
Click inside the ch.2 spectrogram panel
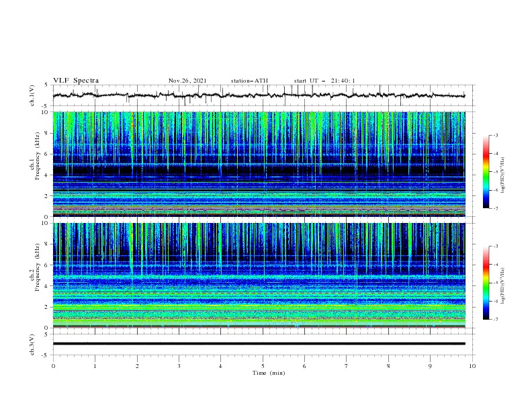click(259, 275)
